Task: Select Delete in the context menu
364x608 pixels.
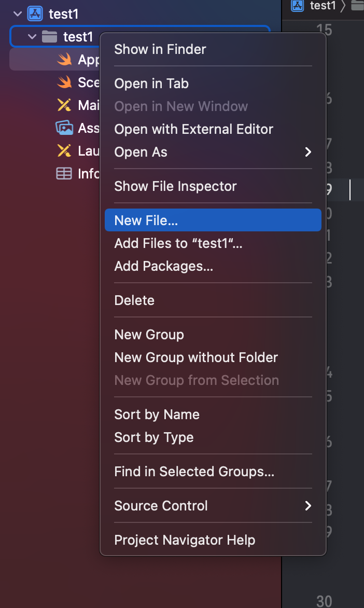Action: [x=134, y=300]
